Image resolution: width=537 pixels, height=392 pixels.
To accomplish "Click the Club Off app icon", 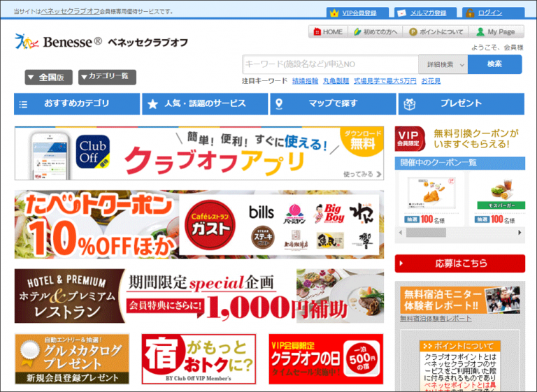I will (93, 152).
